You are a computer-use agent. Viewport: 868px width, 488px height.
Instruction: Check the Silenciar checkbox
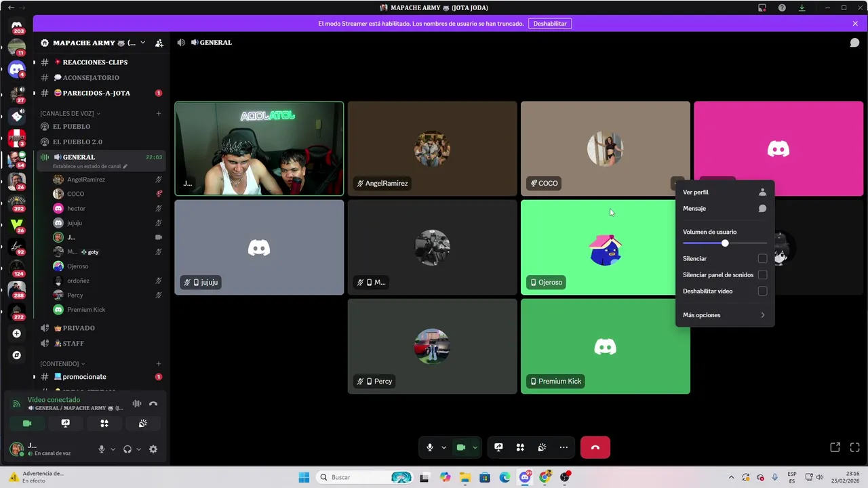pos(762,259)
